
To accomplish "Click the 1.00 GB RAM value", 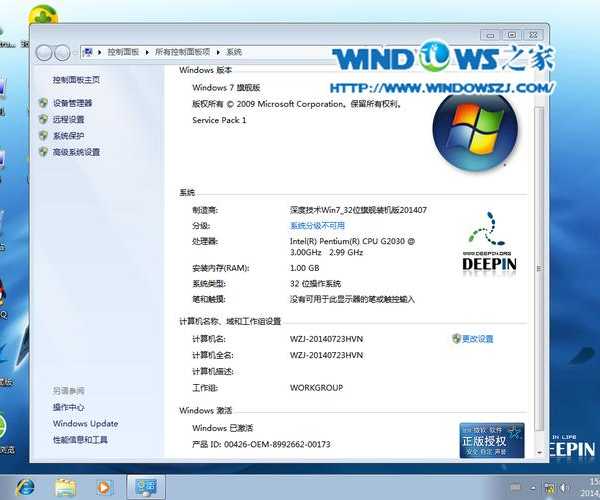I will tap(304, 268).
